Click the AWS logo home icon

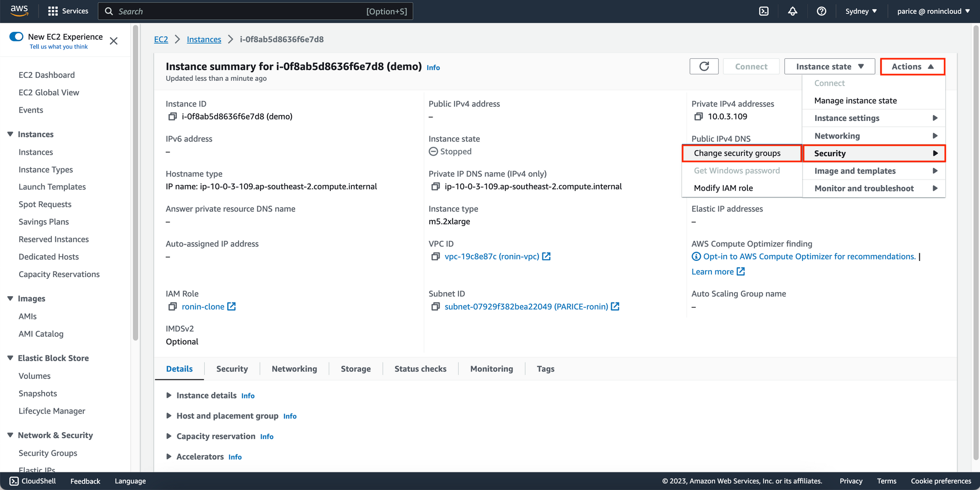pyautogui.click(x=20, y=11)
